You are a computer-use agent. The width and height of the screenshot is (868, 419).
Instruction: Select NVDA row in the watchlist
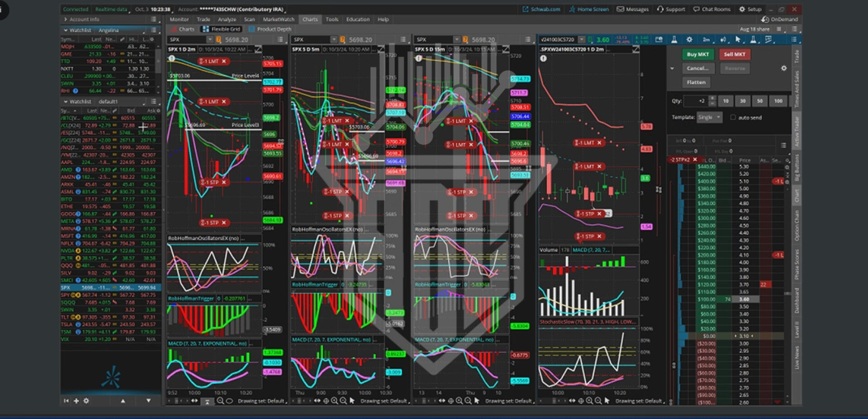(x=111, y=250)
